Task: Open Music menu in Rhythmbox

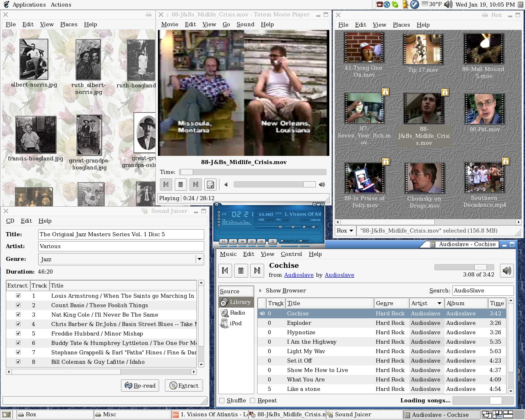Action: [x=228, y=254]
